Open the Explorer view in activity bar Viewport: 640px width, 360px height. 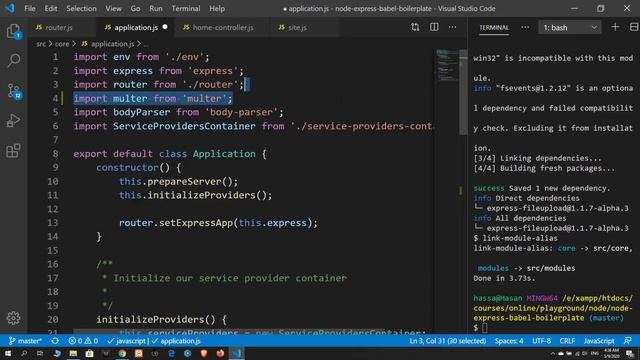click(x=13, y=31)
